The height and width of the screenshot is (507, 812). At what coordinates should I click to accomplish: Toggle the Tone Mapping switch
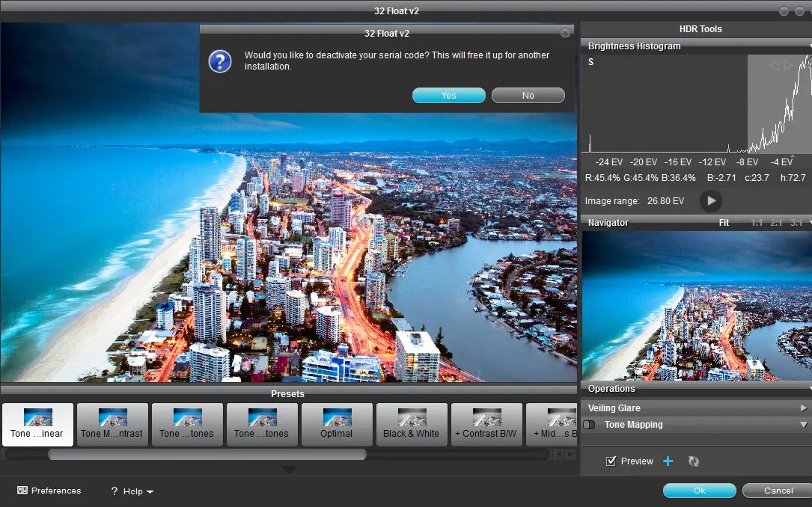click(589, 425)
